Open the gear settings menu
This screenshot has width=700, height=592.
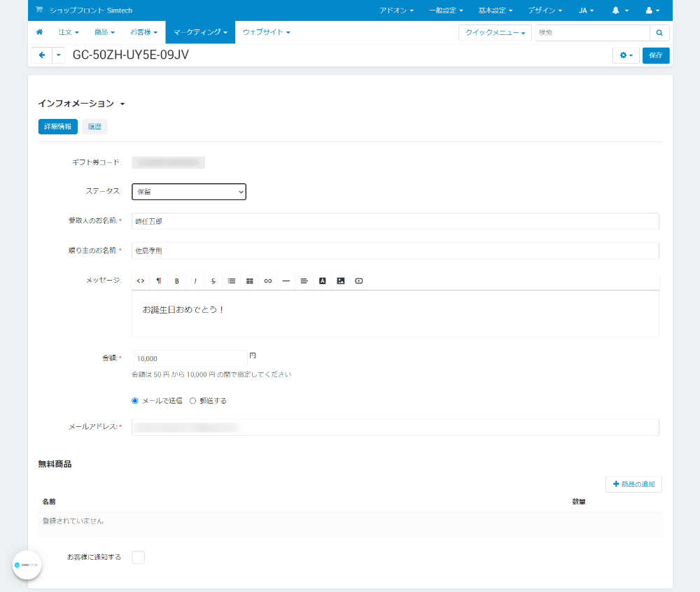[x=626, y=55]
